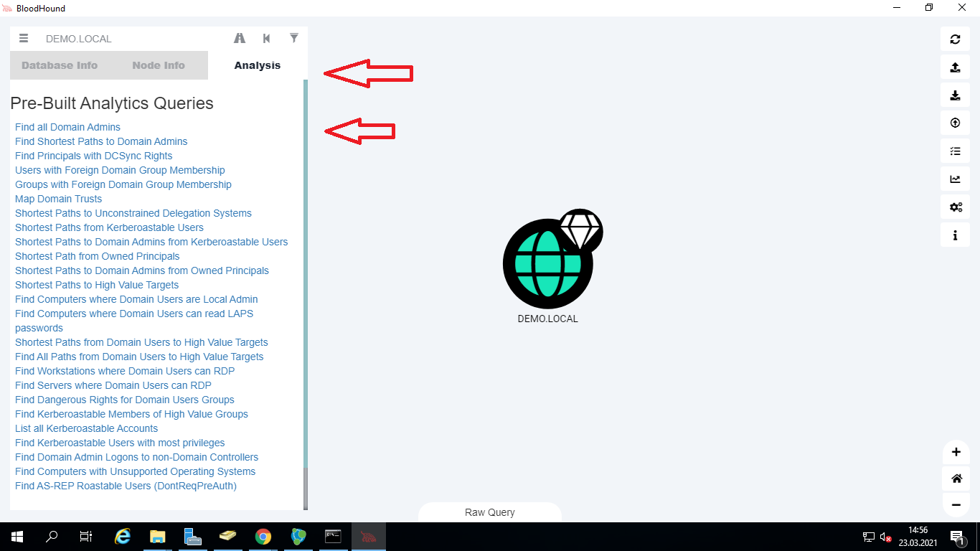The height and width of the screenshot is (551, 980).
Task: Switch to the Database Info tab
Action: (60, 65)
